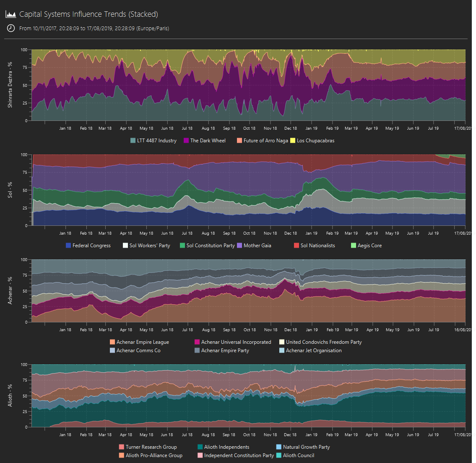Click the Sol Nationalists legend label
476x463 pixels.
[x=318, y=246]
